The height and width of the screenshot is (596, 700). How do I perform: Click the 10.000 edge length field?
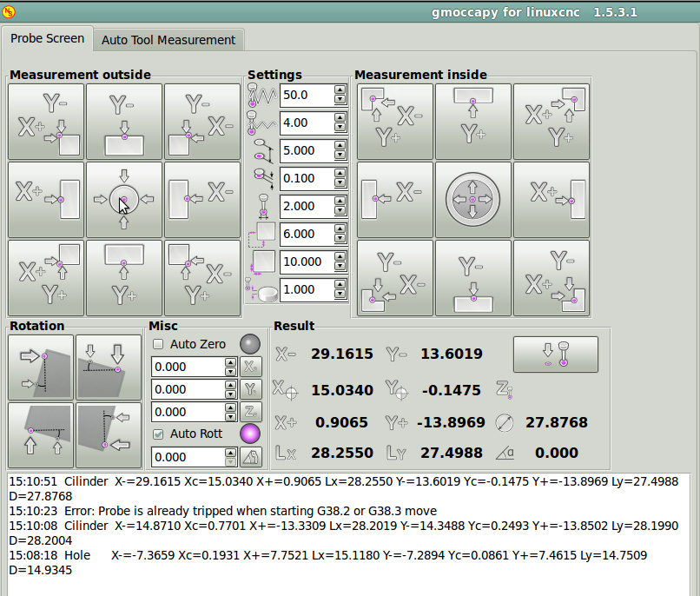[307, 262]
